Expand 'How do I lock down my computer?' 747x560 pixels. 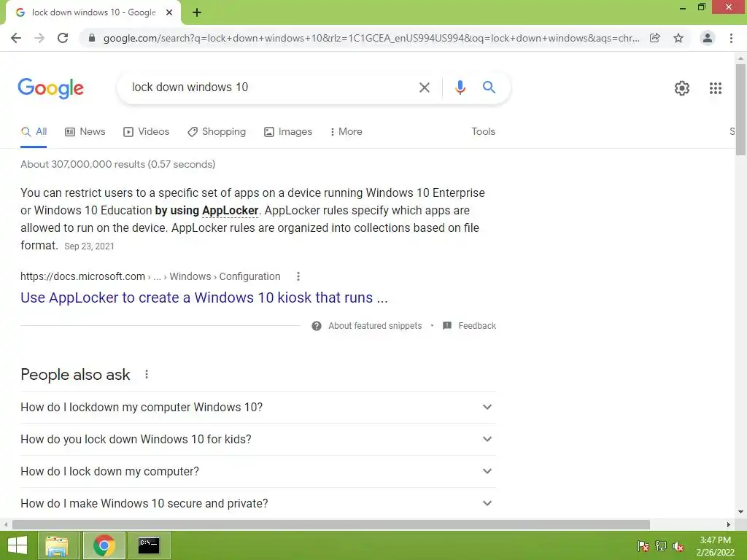pos(258,471)
